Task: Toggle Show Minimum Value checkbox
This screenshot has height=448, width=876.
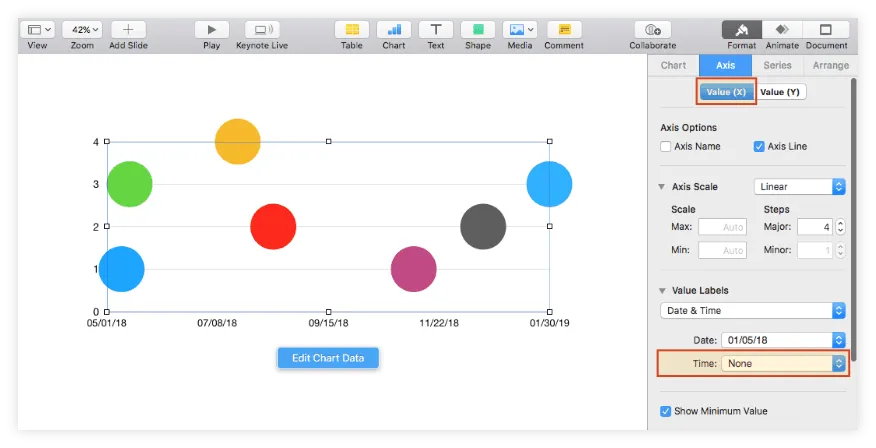Action: coord(666,411)
